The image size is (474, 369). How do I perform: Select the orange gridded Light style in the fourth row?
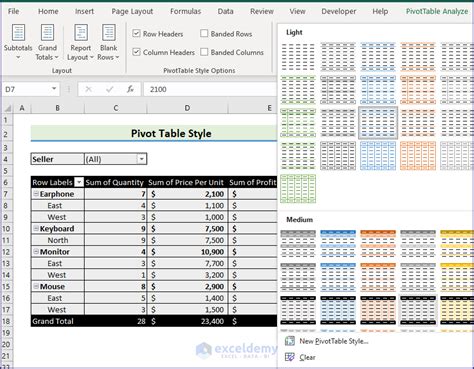coord(418,156)
